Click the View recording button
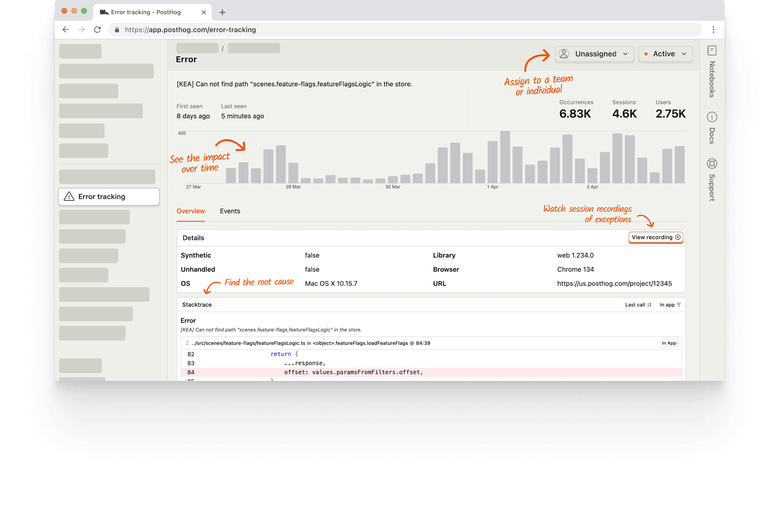Viewport: 779px width, 532px height. click(656, 237)
